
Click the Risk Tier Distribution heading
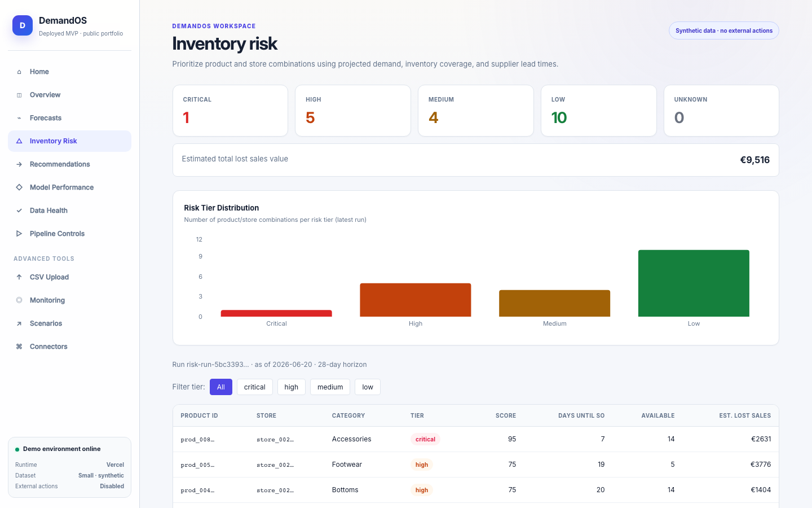222,208
